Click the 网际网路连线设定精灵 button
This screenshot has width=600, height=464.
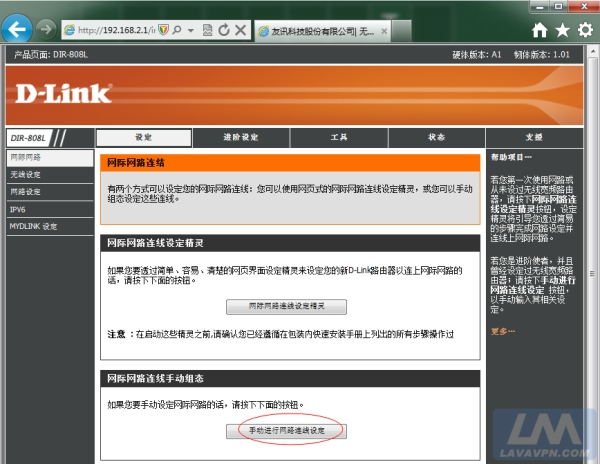[286, 307]
